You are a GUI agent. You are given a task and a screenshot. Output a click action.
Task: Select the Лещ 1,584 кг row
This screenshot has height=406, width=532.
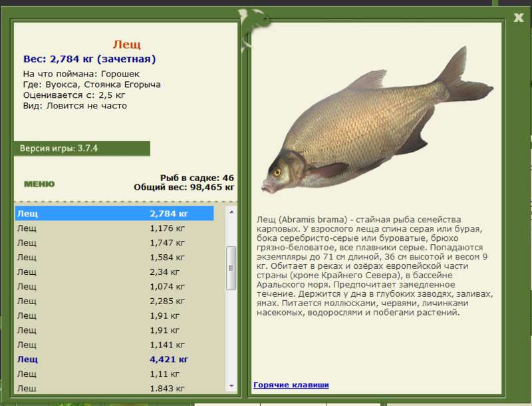114,258
